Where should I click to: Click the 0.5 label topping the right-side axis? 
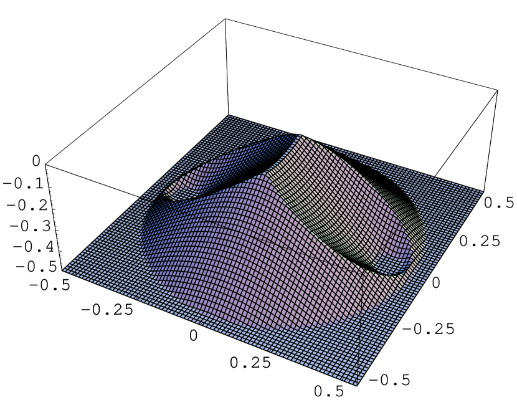tap(499, 203)
